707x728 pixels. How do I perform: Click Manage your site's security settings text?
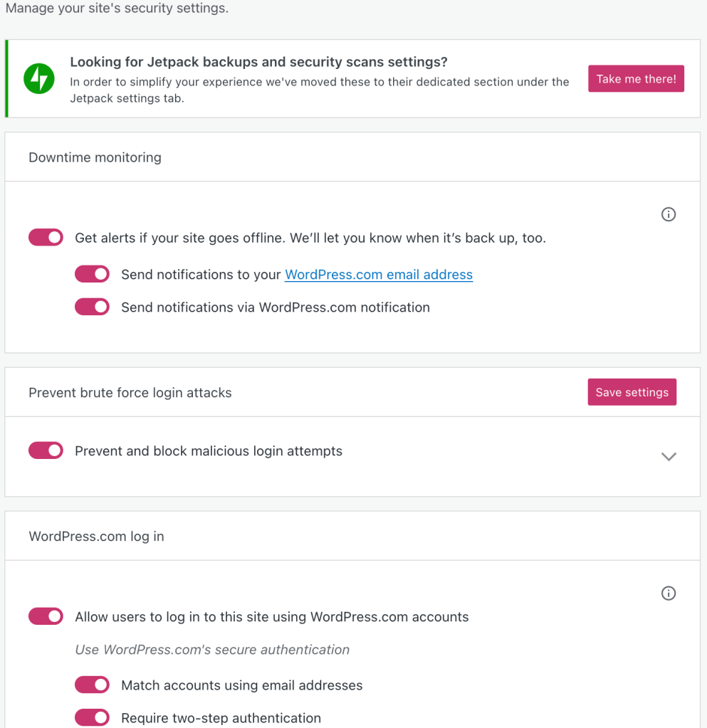pos(117,10)
